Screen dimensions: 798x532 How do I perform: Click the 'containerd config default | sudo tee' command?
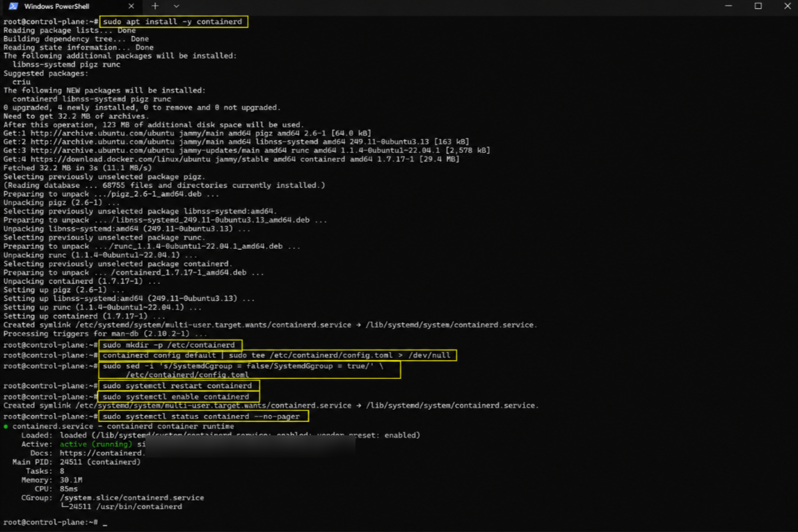point(278,355)
